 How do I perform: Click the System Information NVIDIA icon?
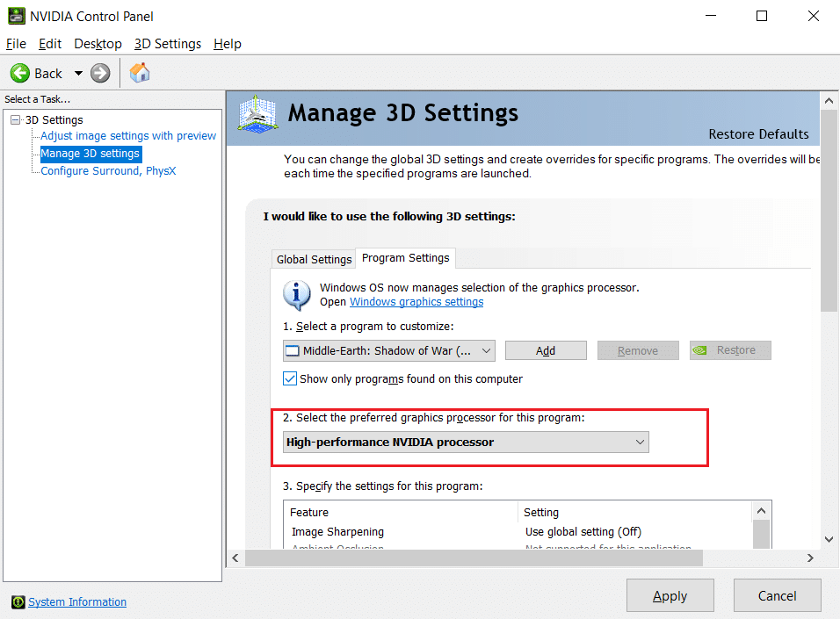18,601
